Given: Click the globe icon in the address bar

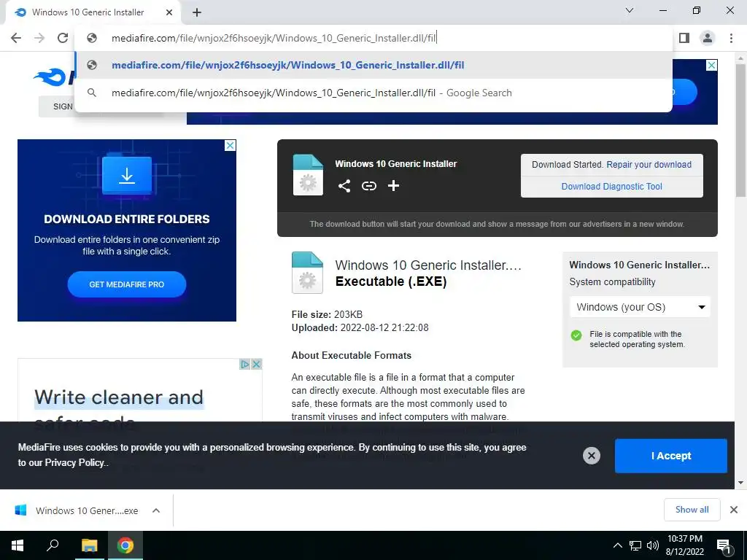Looking at the screenshot, I should 92,38.
